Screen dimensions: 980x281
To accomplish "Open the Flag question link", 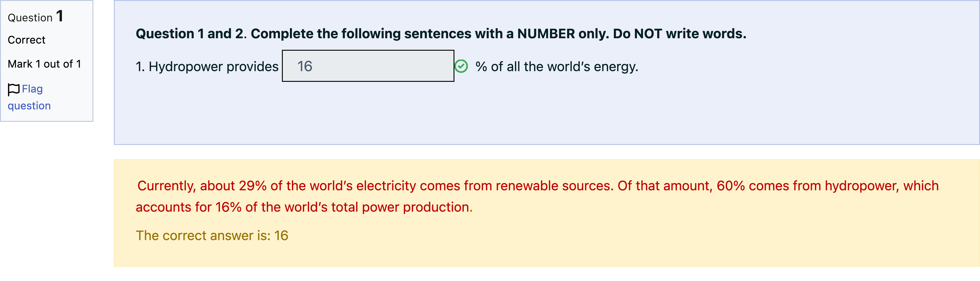I will coord(29,97).
